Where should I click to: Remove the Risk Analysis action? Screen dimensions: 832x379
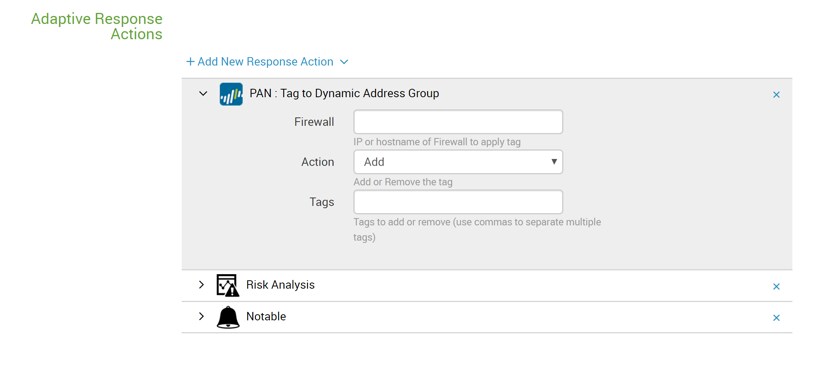click(x=776, y=287)
